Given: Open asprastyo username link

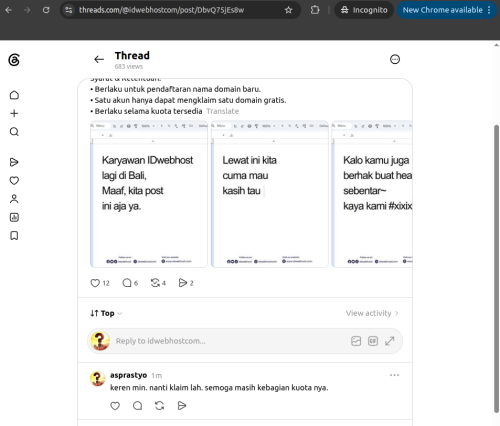Looking at the screenshot, I should click(x=128, y=375).
